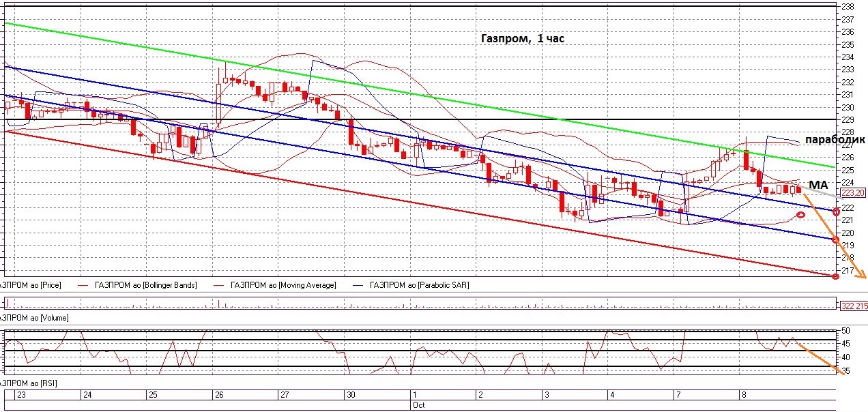The width and height of the screenshot is (868, 412).
Task: Click RSI axis value 40
Action: [x=846, y=357]
